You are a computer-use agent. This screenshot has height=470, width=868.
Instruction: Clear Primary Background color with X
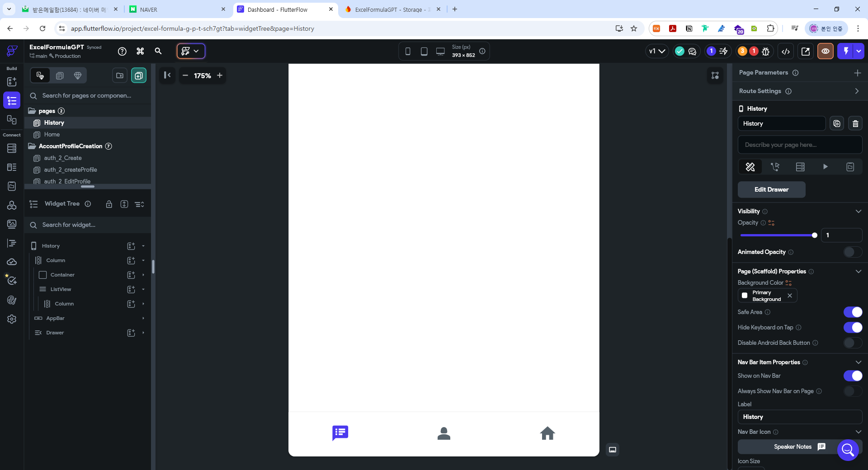[x=790, y=296]
